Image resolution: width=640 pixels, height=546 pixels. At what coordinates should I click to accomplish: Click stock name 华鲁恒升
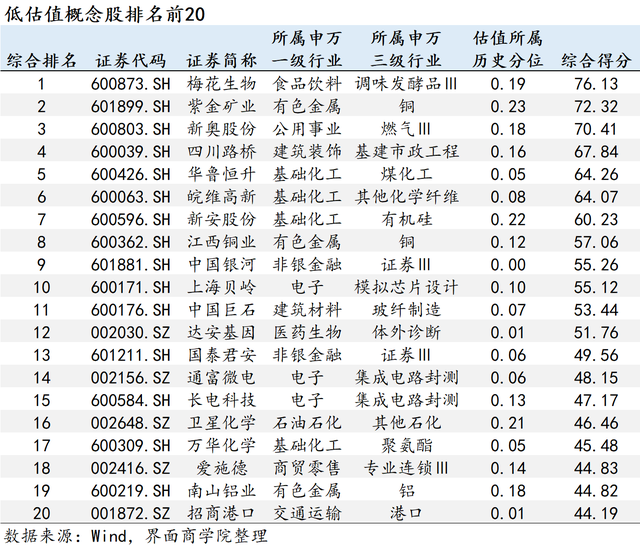coord(222,174)
